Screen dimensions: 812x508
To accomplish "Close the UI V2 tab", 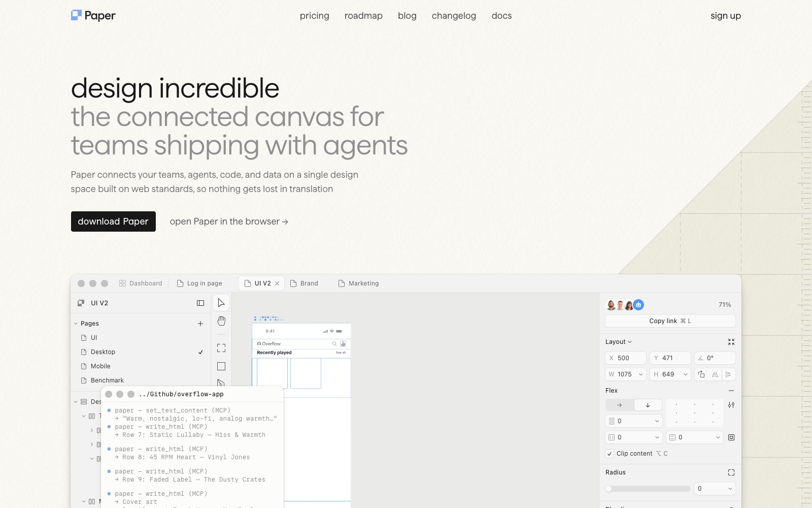I will [277, 283].
